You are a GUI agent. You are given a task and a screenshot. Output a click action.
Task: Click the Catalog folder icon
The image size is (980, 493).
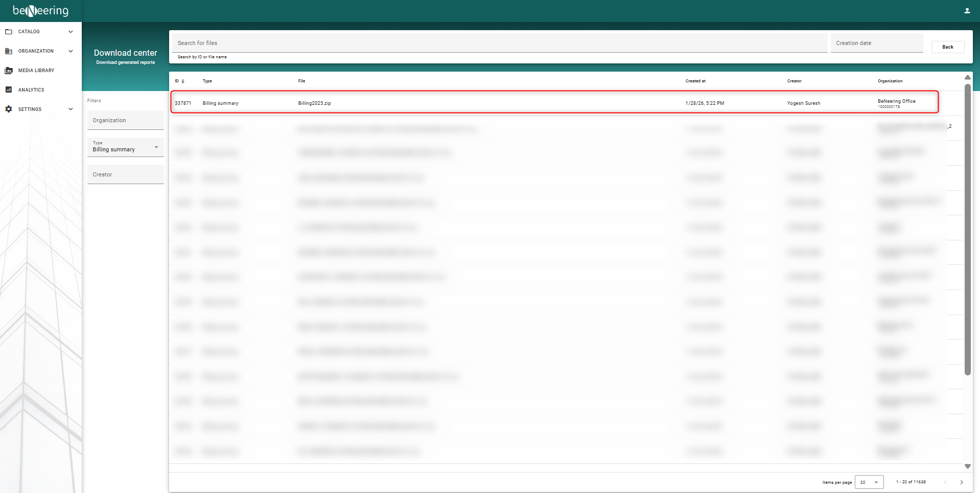point(9,32)
